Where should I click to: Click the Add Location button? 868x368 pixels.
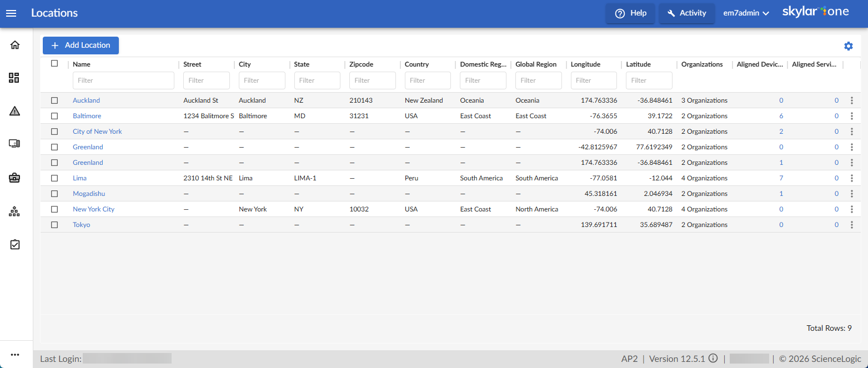pos(81,46)
